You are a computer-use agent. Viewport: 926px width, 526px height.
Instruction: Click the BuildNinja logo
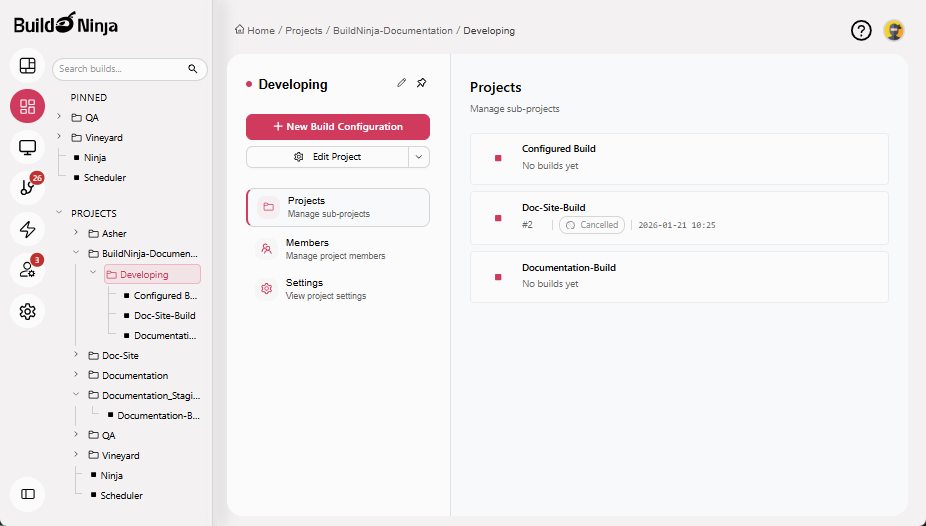[x=66, y=24]
